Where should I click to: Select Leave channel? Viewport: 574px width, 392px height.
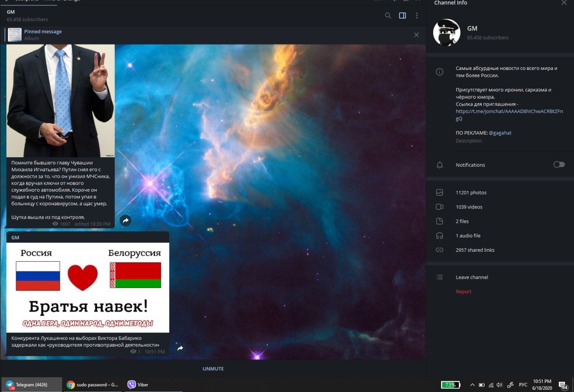[472, 277]
